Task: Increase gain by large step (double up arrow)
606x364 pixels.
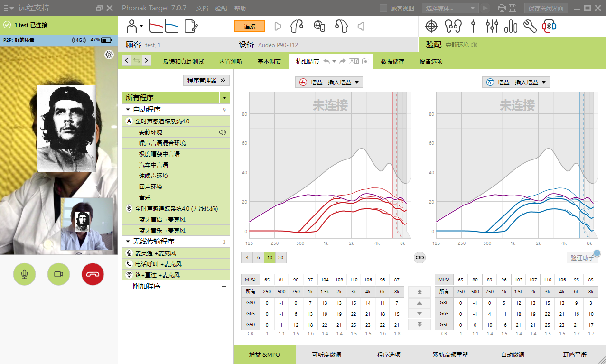Action: click(420, 291)
